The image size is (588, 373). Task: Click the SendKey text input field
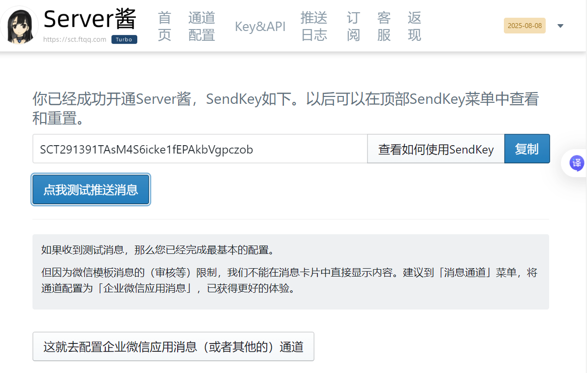coord(200,149)
